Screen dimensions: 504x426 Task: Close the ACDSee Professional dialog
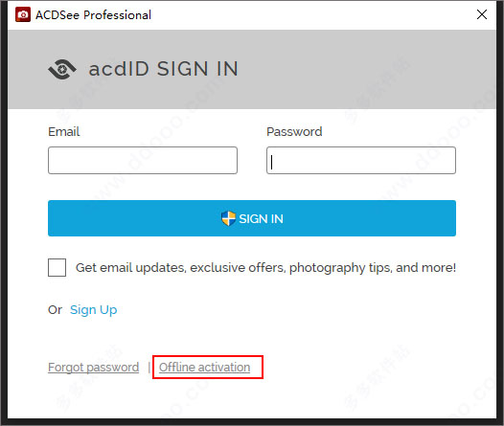[482, 14]
